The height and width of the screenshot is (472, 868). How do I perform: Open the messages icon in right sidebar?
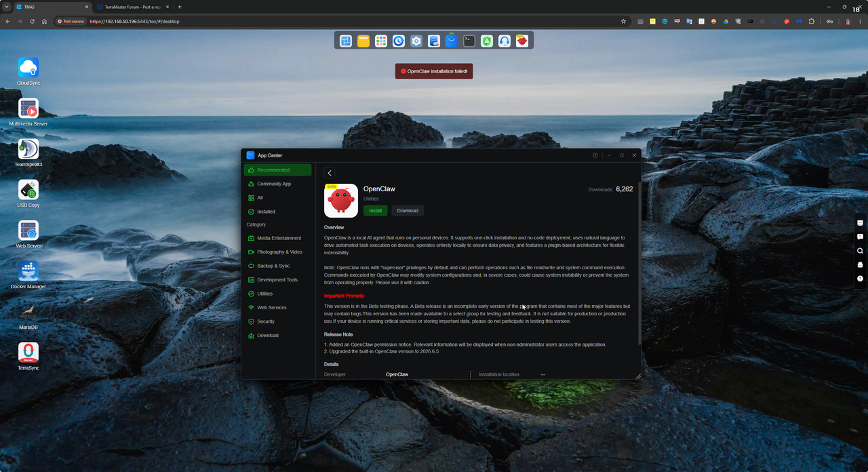pyautogui.click(x=860, y=237)
